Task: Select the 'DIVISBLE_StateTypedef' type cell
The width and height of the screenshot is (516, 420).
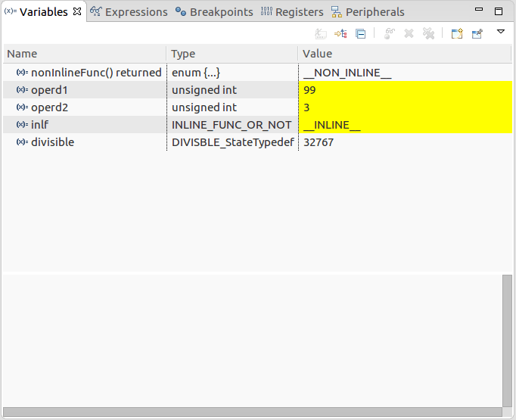Action: pyautogui.click(x=232, y=142)
